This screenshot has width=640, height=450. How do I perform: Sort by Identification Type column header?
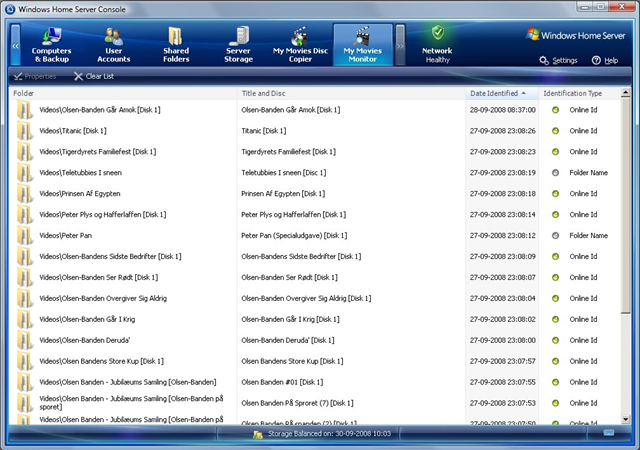coord(580,94)
